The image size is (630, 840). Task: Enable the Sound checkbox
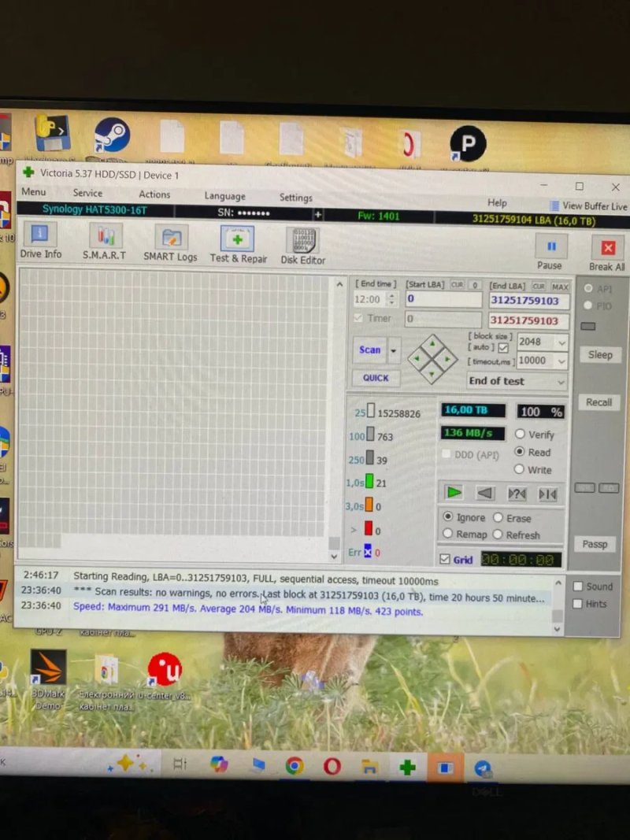pos(578,586)
